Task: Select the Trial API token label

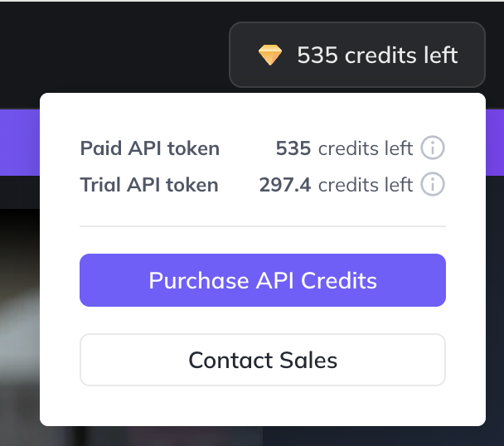Action: coord(149,185)
